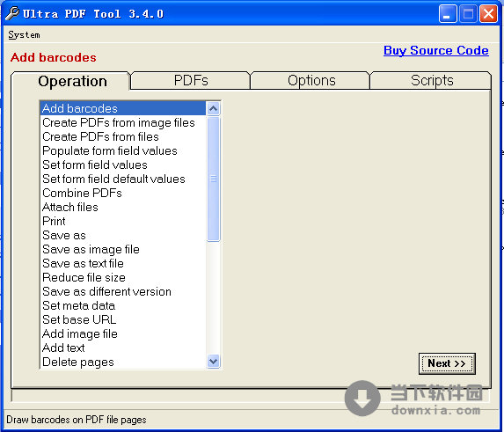The height and width of the screenshot is (432, 504).
Task: Select 'Add barcodes' in the operation list
Action: click(123, 108)
